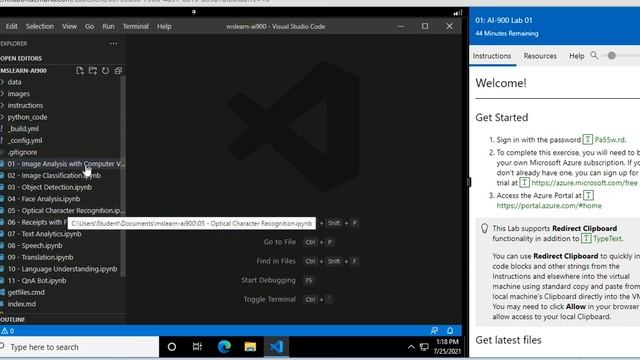Click Visual Studio Code taskbar icon
This screenshot has width=640, height=360.
tap(277, 347)
